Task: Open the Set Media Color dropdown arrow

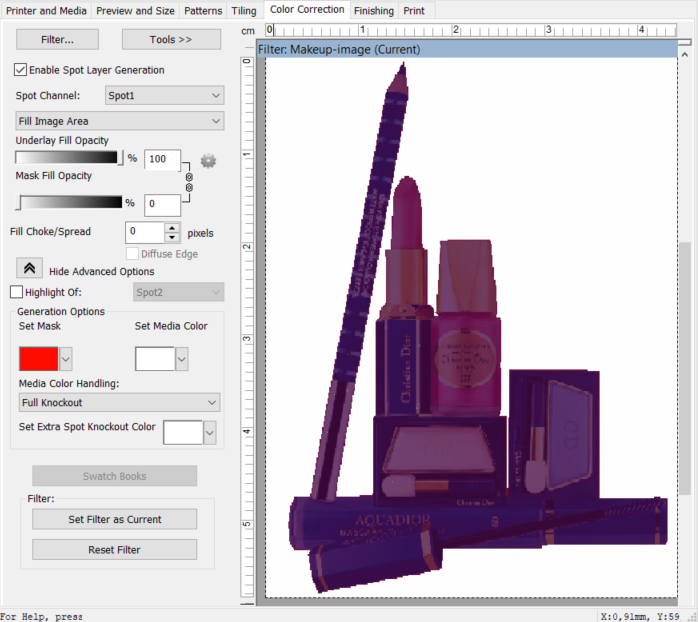Action: [182, 358]
